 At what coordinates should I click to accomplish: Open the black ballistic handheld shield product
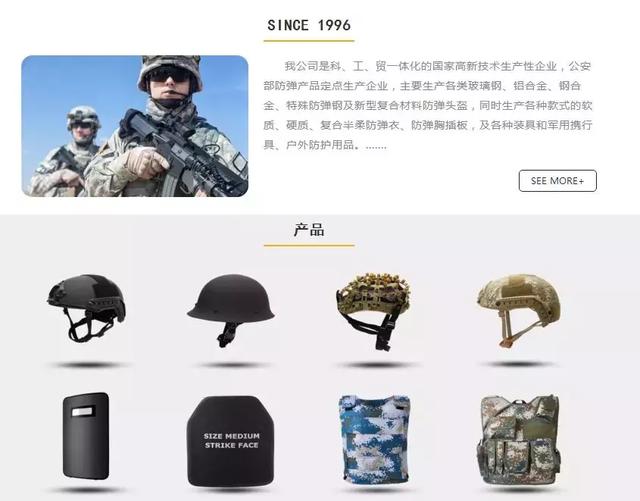[86, 436]
